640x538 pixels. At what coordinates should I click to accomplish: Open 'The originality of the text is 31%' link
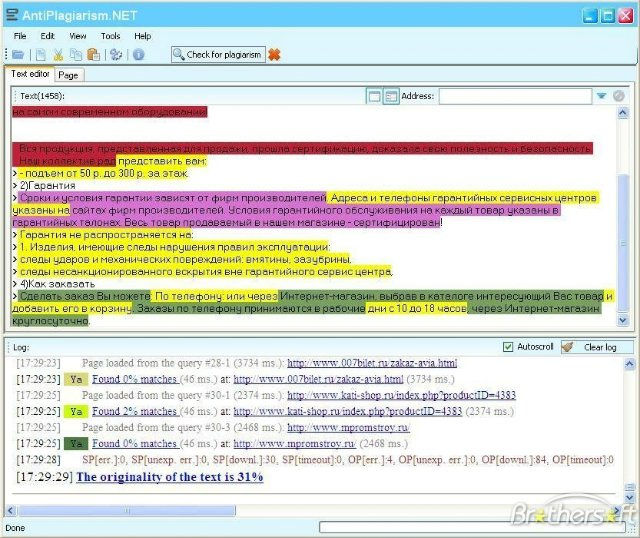tap(170, 477)
